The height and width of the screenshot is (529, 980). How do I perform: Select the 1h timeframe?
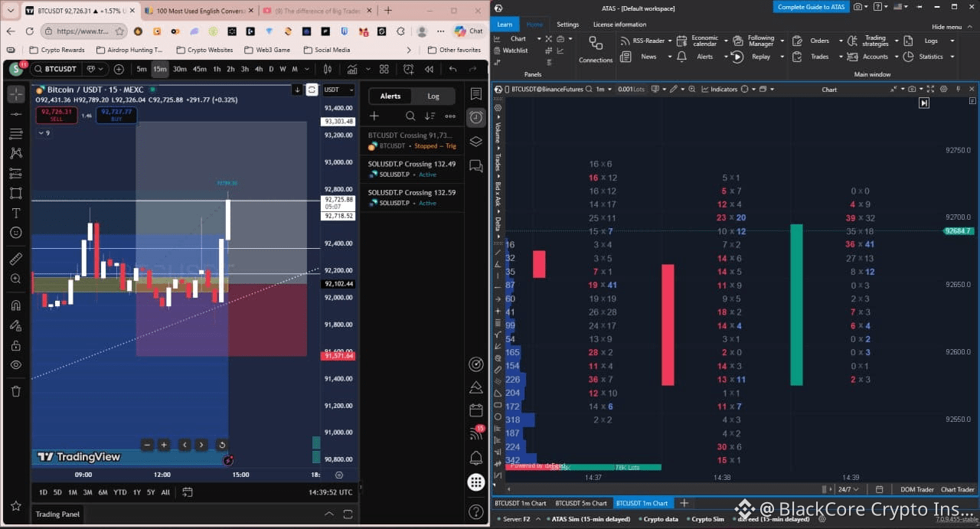pyautogui.click(x=217, y=69)
